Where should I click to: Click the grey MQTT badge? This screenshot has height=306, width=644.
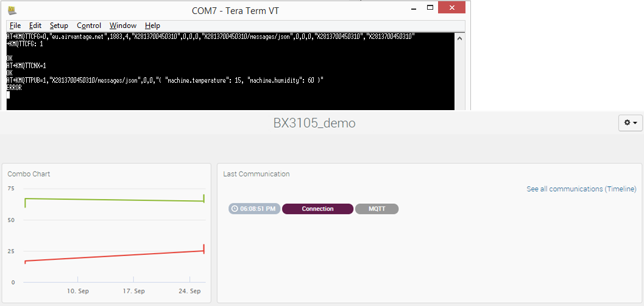click(377, 209)
